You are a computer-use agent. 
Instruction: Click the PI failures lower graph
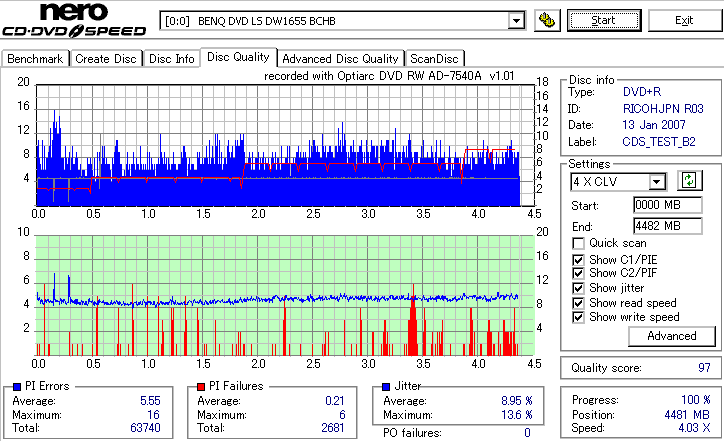click(285, 296)
